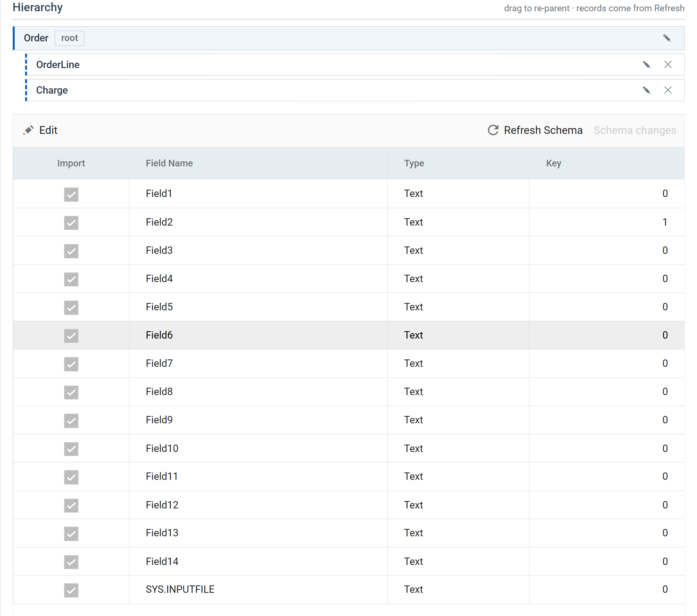Uncheck Import for Field3
The image size is (697, 616).
click(71, 251)
